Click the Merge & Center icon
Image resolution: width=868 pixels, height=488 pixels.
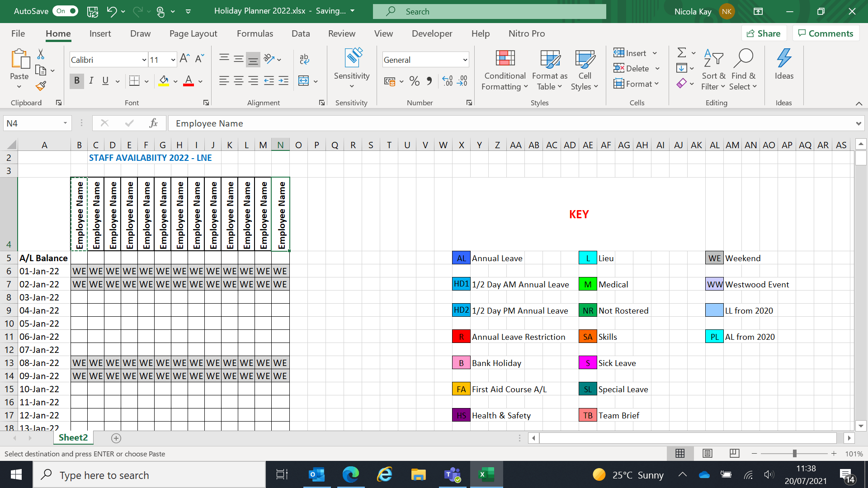click(x=304, y=81)
